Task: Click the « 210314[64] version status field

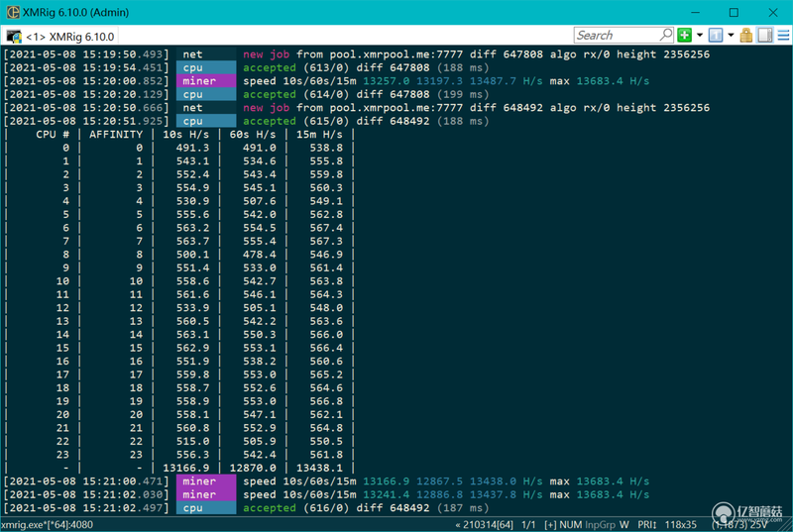Action: tap(484, 525)
